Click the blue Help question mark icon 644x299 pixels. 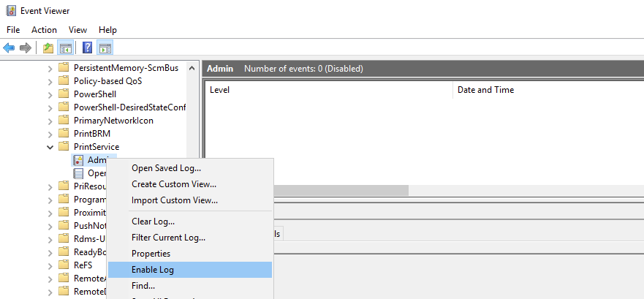coord(87,48)
